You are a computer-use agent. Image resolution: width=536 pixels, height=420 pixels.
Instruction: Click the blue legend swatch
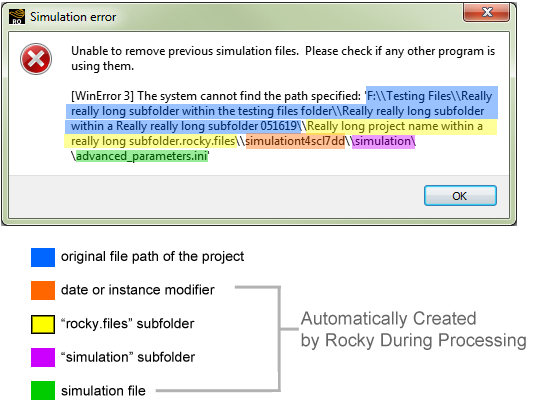point(43,257)
